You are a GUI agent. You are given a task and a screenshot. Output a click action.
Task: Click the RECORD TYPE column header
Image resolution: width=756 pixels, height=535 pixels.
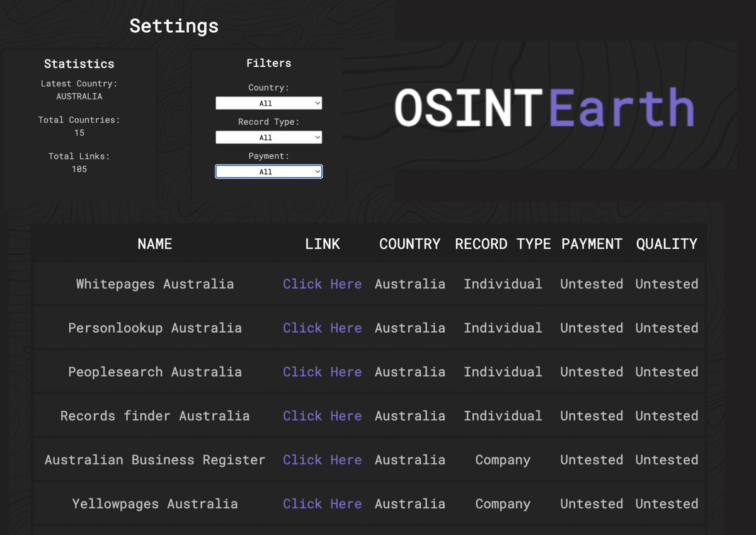[503, 244]
